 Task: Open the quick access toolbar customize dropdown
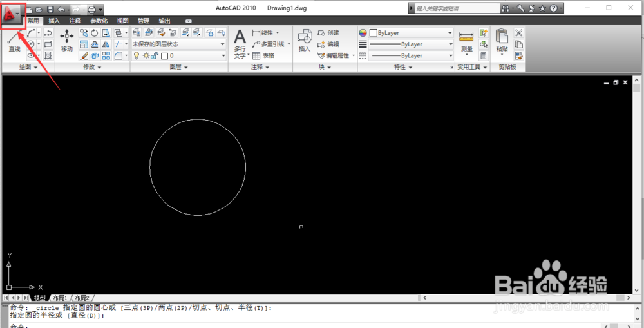[101, 8]
